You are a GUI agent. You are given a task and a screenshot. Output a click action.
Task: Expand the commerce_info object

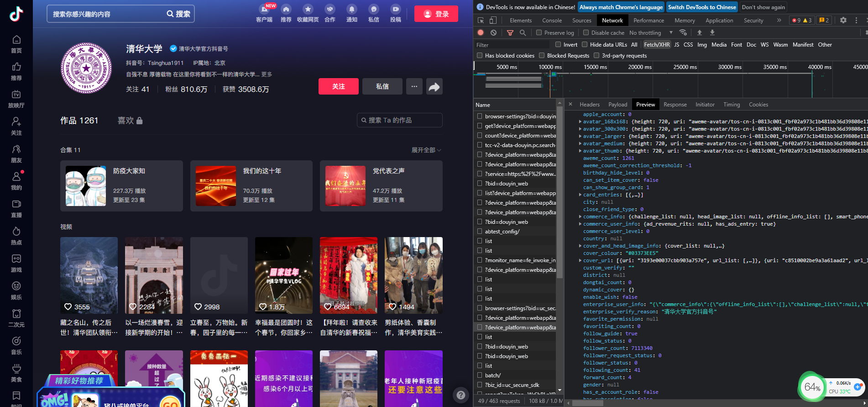tap(580, 217)
